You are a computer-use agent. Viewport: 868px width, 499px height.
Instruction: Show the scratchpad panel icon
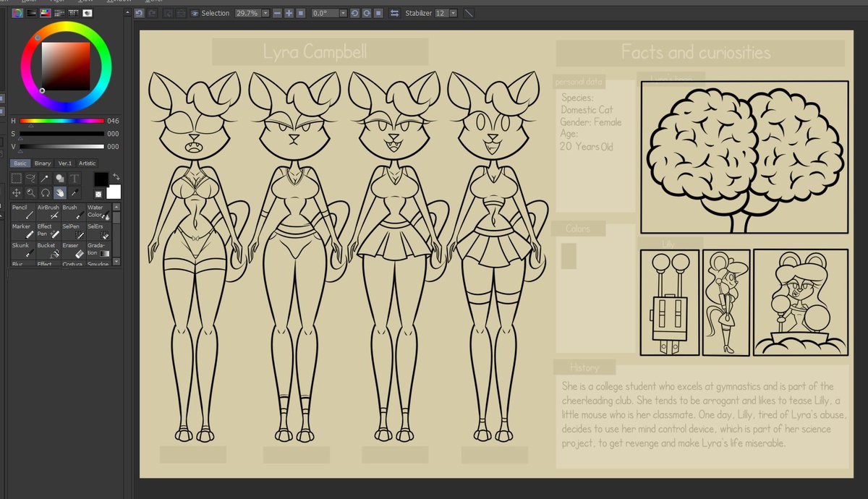[x=88, y=13]
